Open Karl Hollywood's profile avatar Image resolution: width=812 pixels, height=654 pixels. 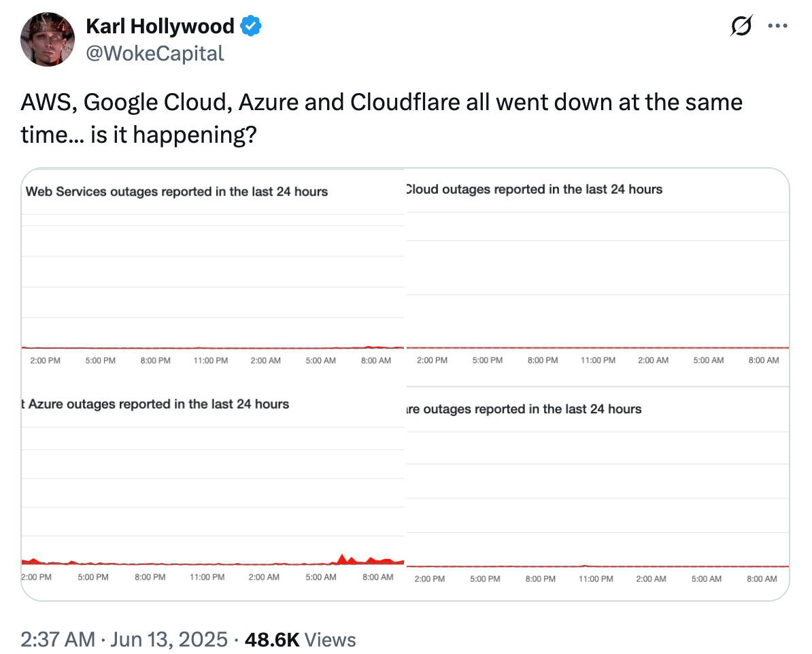coord(48,39)
